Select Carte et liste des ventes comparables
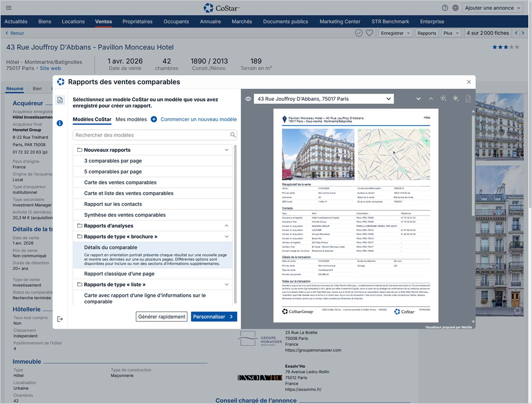The width and height of the screenshot is (532, 404). pyautogui.click(x=153, y=193)
